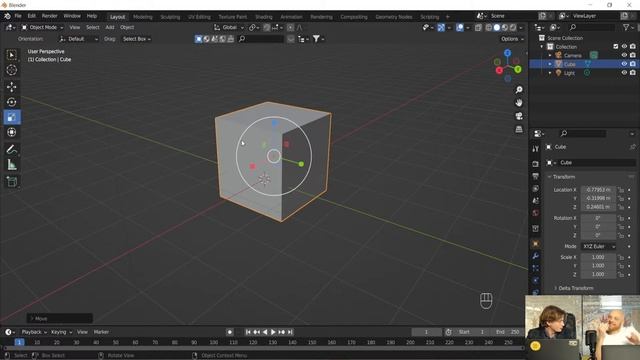The image size is (640, 360).
Task: Disable Light in renders camera icon
Action: (633, 73)
